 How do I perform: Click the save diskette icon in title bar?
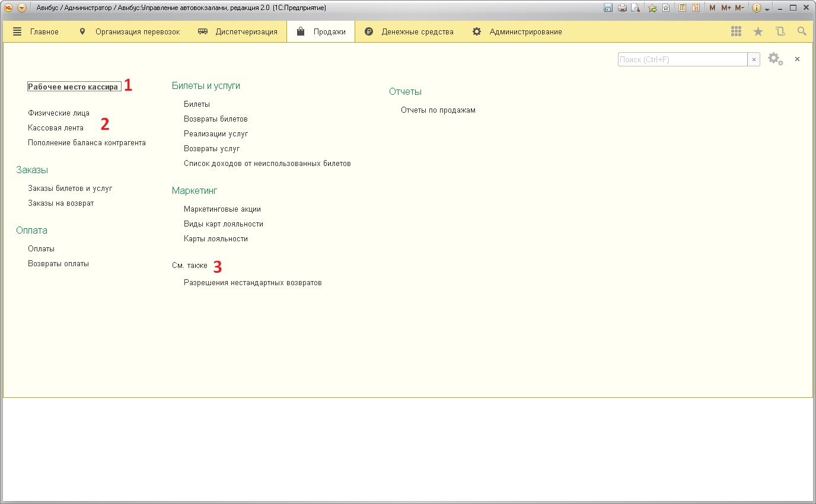pyautogui.click(x=608, y=8)
